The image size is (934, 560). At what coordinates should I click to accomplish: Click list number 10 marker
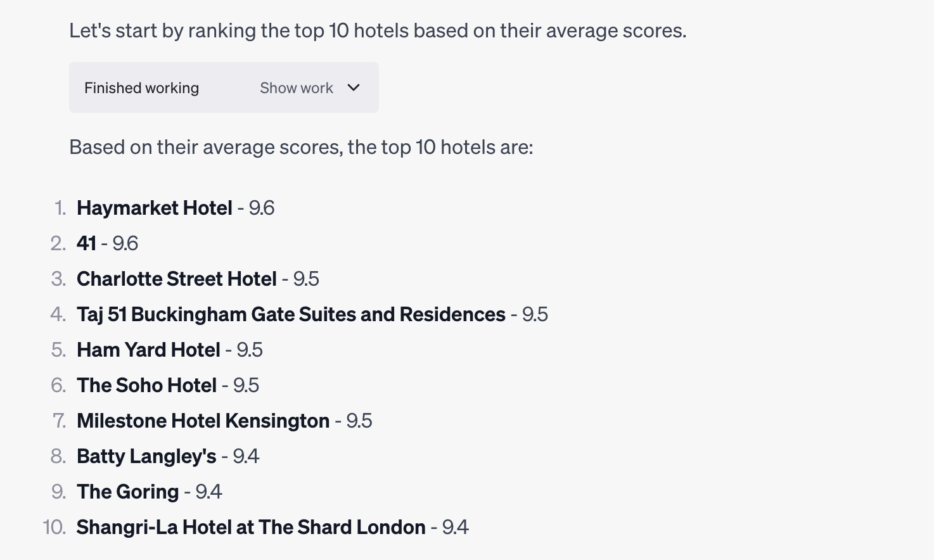(54, 527)
